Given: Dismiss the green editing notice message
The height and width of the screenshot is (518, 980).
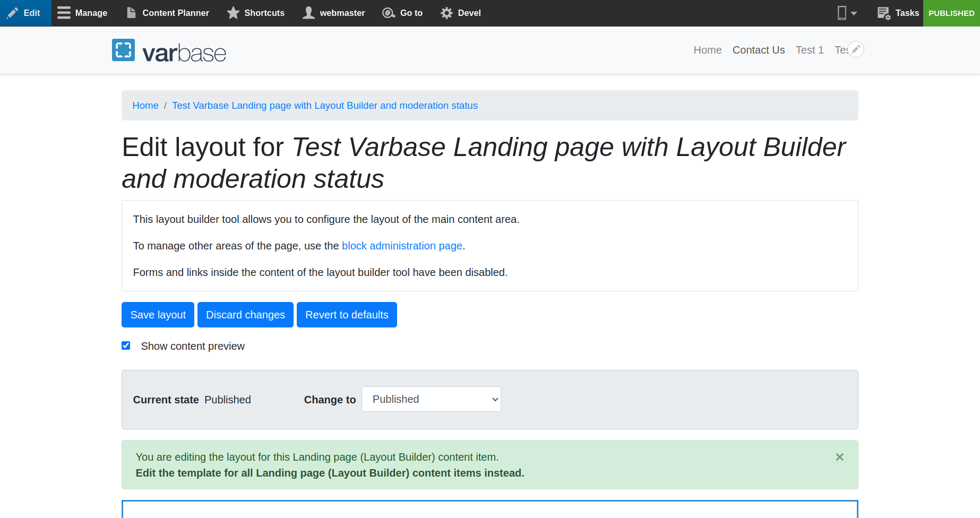Looking at the screenshot, I should click(839, 456).
